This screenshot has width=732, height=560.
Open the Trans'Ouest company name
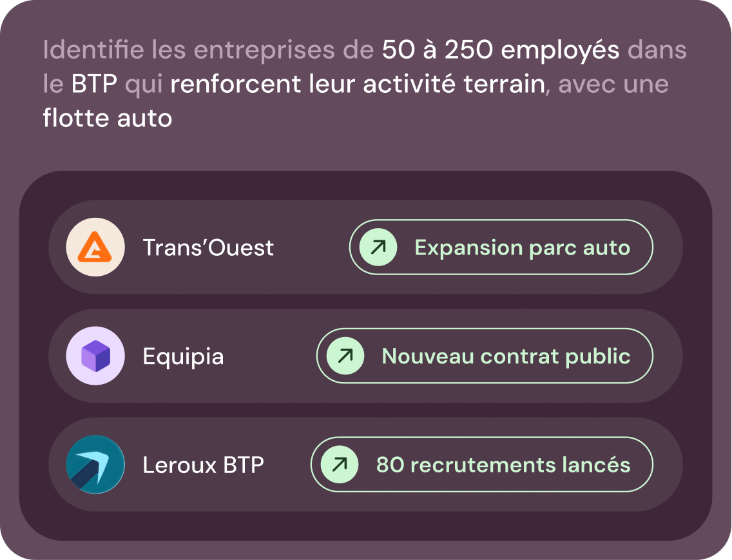208,247
